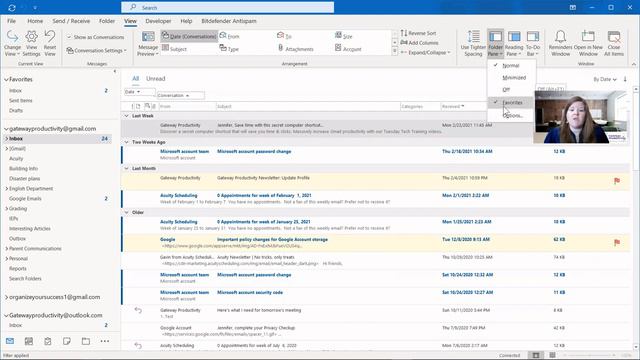Open the File tab

[11, 21]
